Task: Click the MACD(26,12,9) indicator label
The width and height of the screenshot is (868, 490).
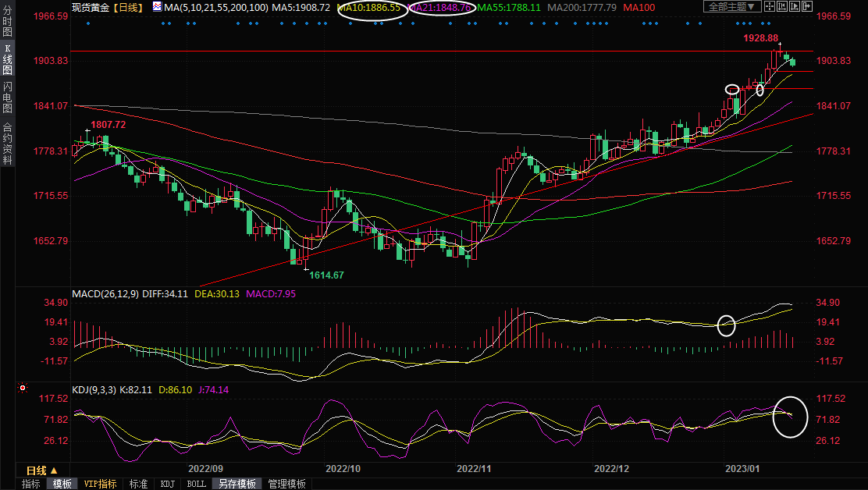Action: [105, 294]
